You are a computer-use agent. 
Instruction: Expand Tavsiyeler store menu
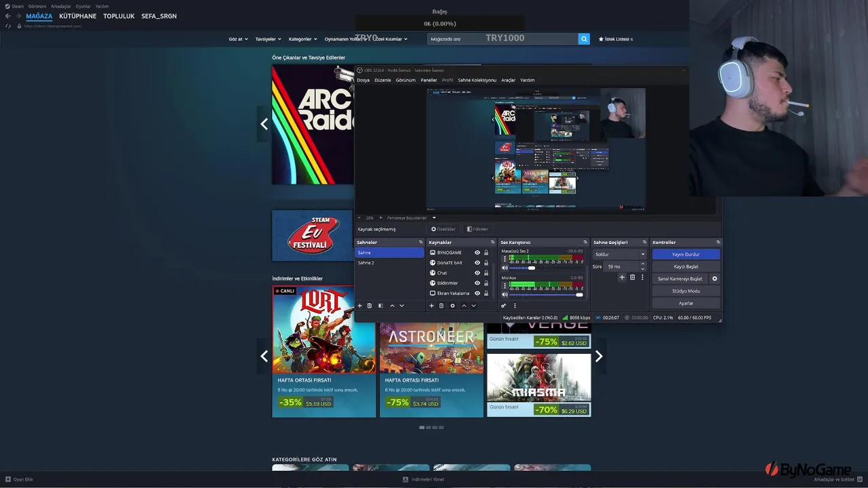[x=268, y=39]
